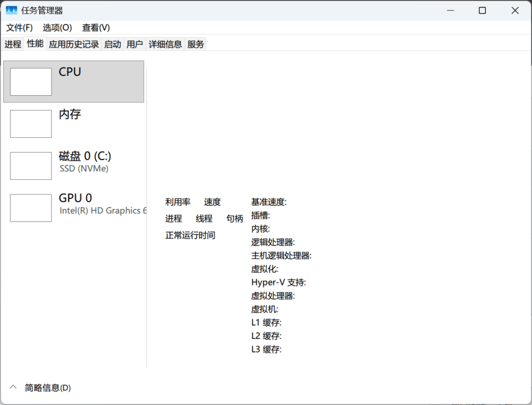
Task: Select the 内存 graph thumbnail
Action: tap(31, 124)
